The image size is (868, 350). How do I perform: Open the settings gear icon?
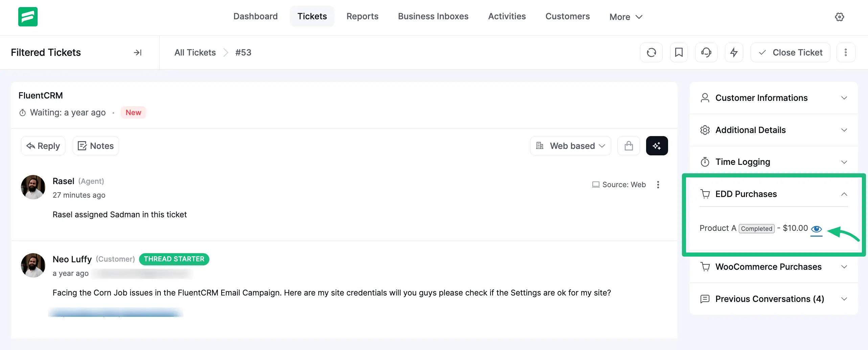(x=840, y=17)
